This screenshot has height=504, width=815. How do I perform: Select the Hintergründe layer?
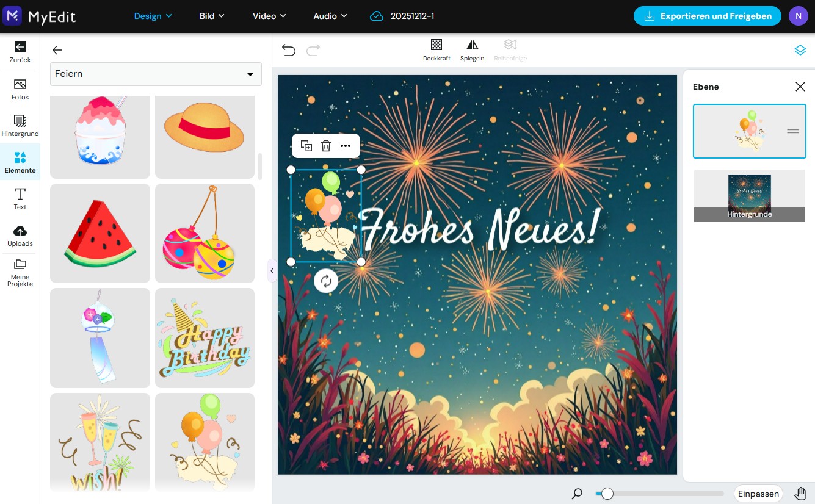coord(750,196)
